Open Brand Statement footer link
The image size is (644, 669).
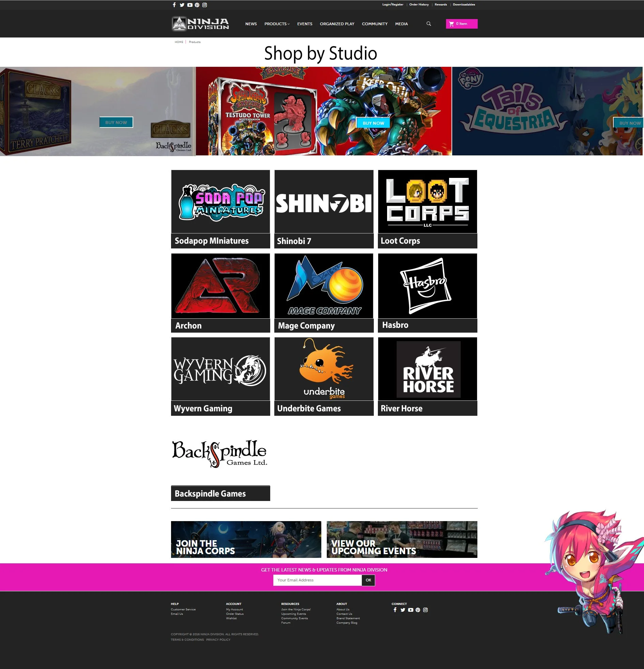coord(348,618)
